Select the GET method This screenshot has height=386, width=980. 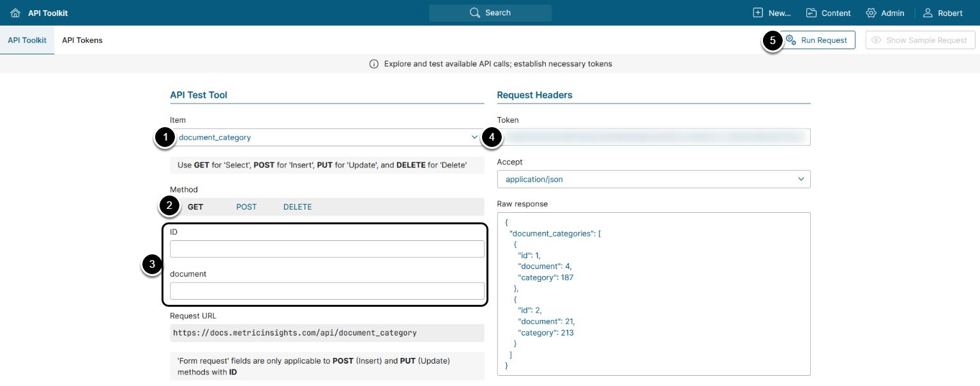pyautogui.click(x=195, y=207)
